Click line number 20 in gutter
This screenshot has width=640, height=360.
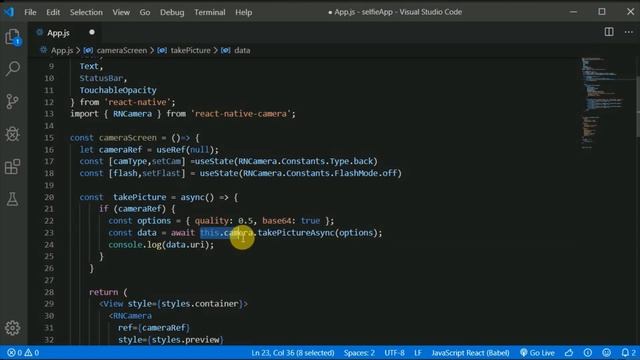[x=49, y=197]
